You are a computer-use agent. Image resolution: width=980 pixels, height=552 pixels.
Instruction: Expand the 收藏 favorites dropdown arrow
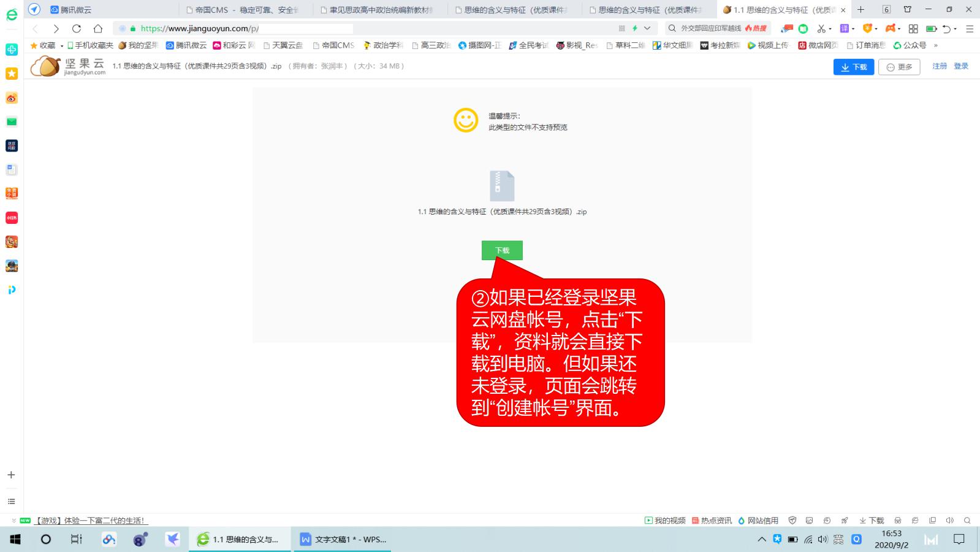click(x=62, y=46)
